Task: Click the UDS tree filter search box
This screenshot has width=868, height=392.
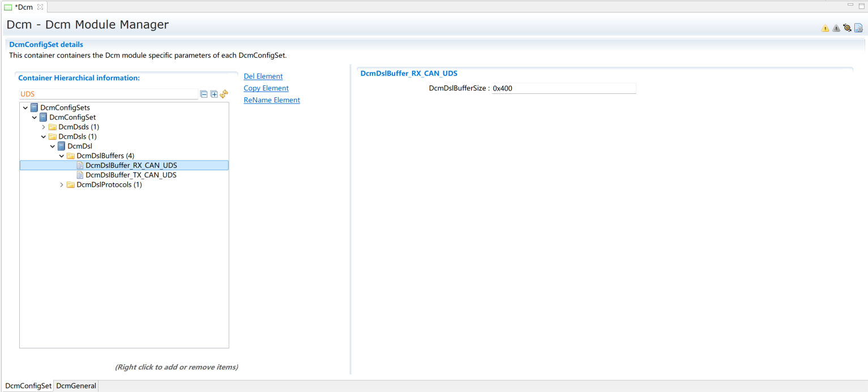Action: [108, 94]
